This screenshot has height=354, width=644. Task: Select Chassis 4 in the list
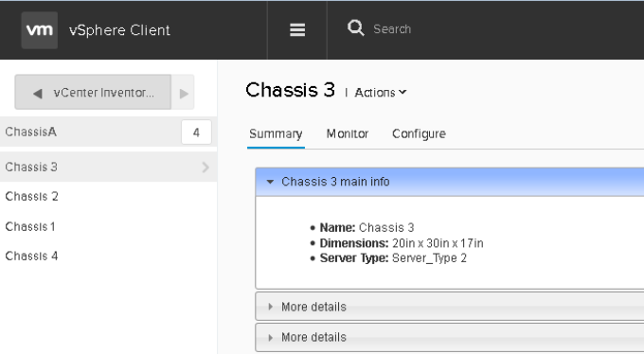click(31, 256)
